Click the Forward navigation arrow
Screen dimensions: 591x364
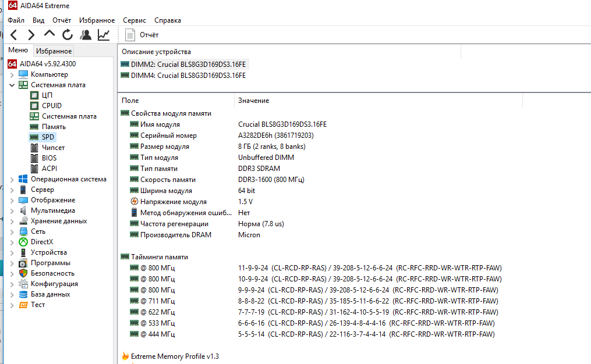(x=31, y=35)
